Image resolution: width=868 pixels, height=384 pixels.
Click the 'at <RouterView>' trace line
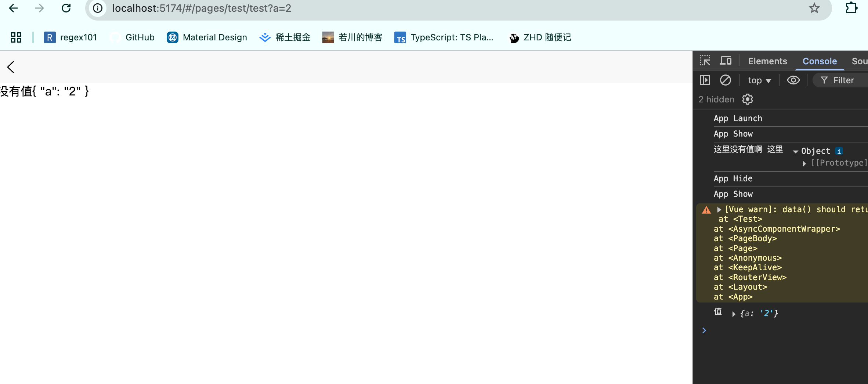click(750, 277)
